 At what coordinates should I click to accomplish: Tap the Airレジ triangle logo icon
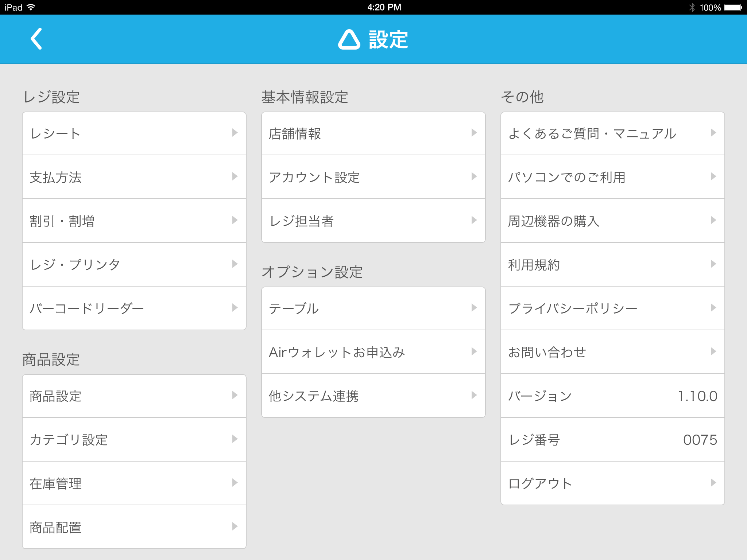[349, 39]
